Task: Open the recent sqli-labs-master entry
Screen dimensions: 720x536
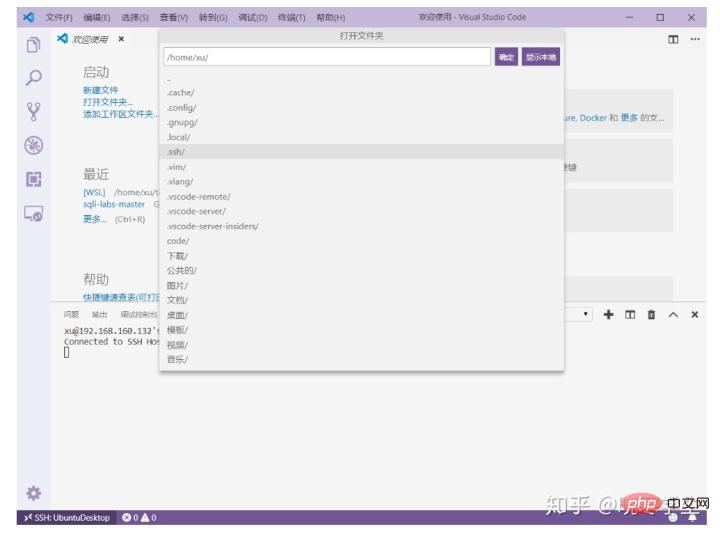Action: coord(114,204)
